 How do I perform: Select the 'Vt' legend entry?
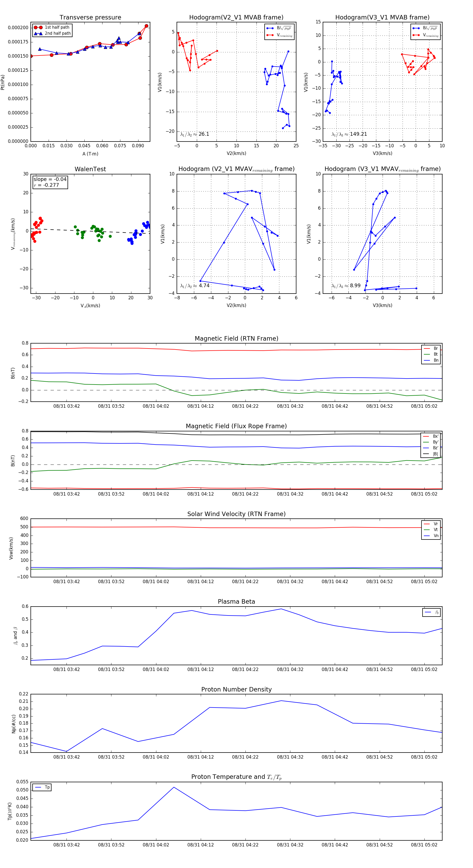click(431, 530)
